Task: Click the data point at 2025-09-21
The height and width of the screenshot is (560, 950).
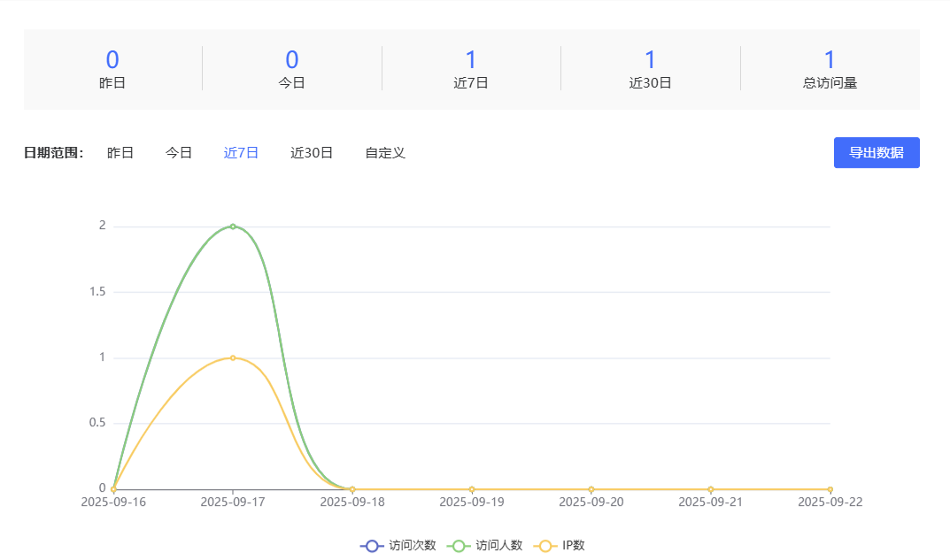Action: click(711, 489)
